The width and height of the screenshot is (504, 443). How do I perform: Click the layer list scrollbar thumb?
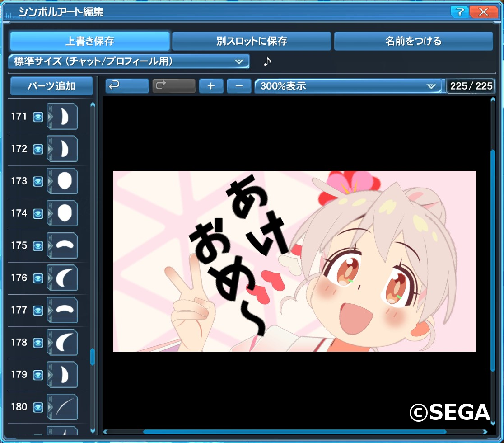93,357
